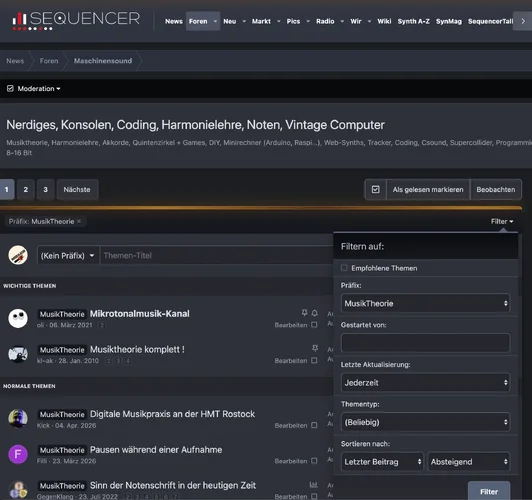
Task: Expand the Markt nav dropdown arrow
Action: tap(279, 21)
